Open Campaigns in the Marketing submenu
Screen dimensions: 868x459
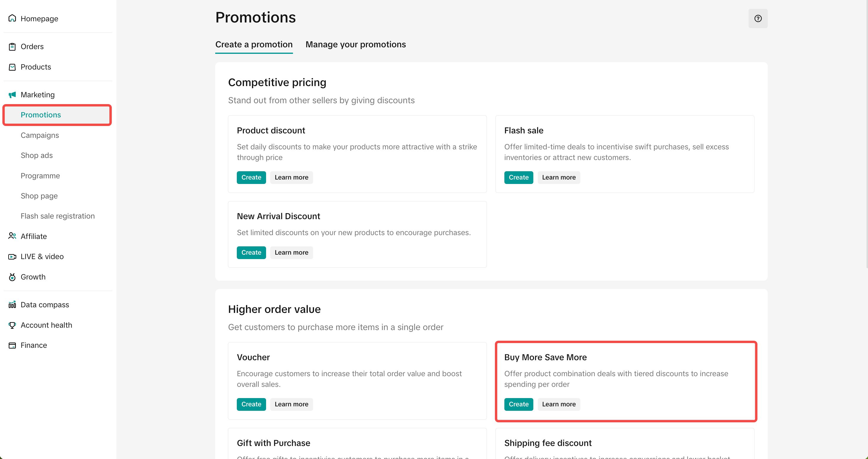pyautogui.click(x=40, y=135)
